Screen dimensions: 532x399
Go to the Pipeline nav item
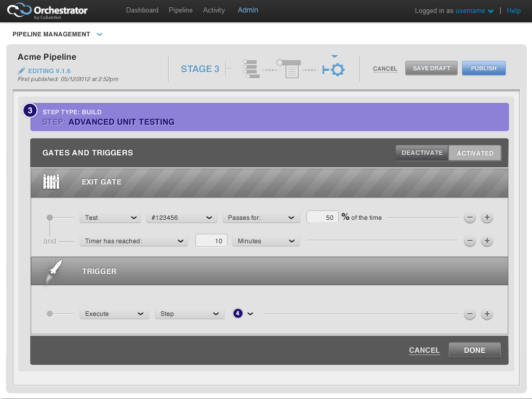pyautogui.click(x=180, y=10)
